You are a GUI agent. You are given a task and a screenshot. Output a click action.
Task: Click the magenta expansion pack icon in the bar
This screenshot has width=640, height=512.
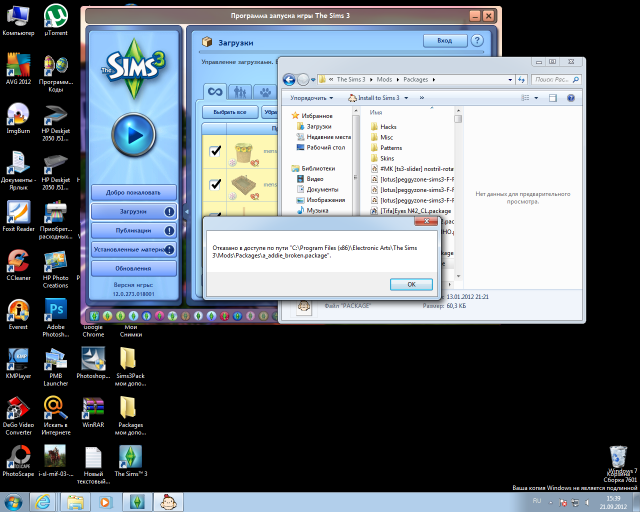pyautogui.click(x=160, y=316)
